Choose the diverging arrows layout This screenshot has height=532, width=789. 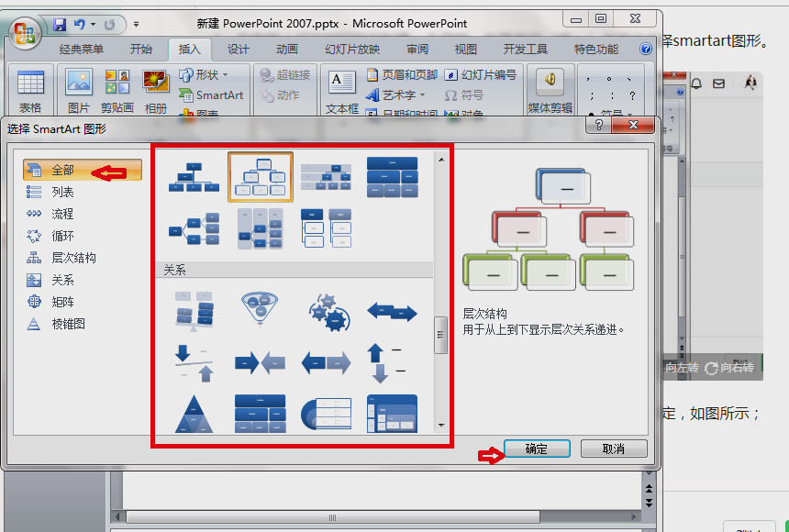[x=326, y=363]
